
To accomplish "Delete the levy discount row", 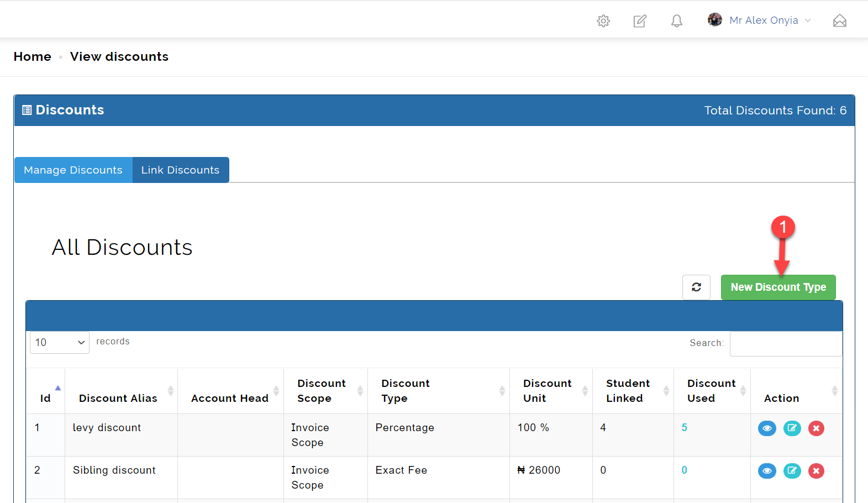I will pyautogui.click(x=816, y=428).
